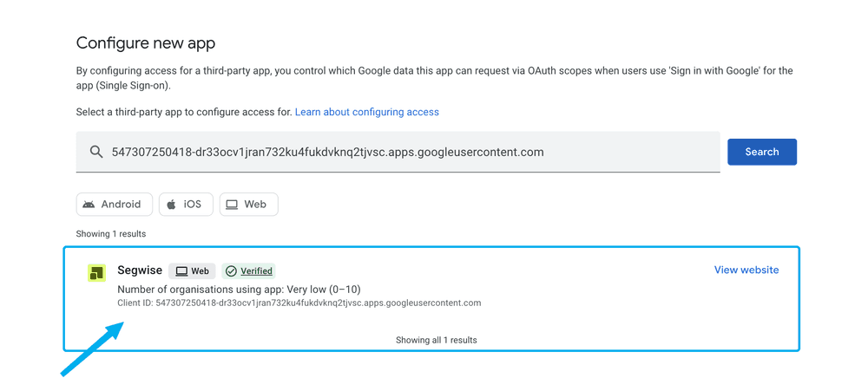
Task: Click inside the client ID search field
Action: point(398,152)
